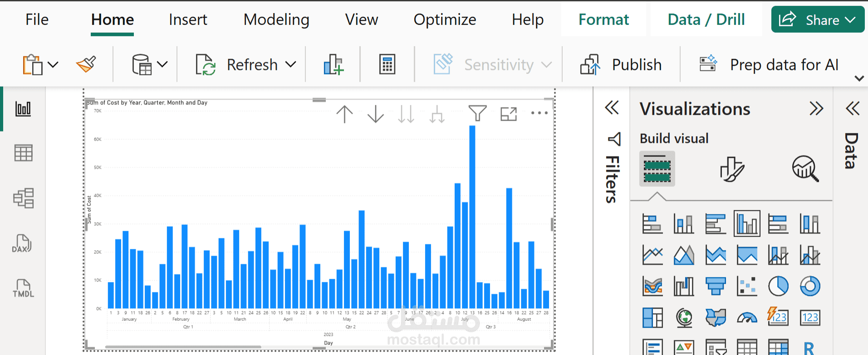The image size is (868, 355).
Task: Collapse the Visualizations pane chevron
Action: [x=816, y=109]
